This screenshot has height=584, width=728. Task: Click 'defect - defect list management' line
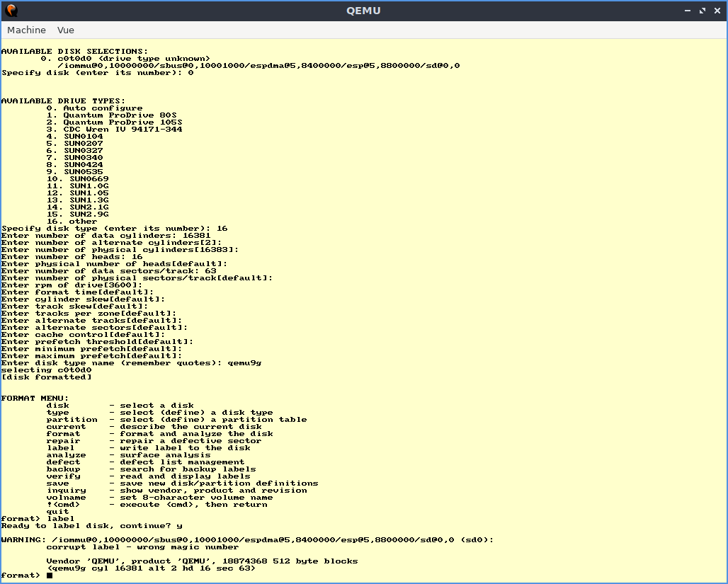click(145, 462)
